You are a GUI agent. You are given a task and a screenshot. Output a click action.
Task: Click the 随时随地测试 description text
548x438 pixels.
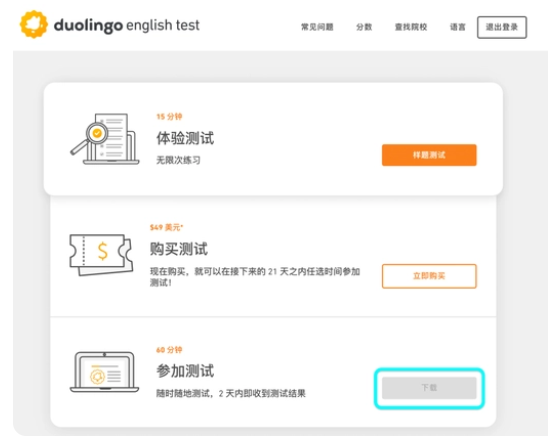pyautogui.click(x=231, y=393)
